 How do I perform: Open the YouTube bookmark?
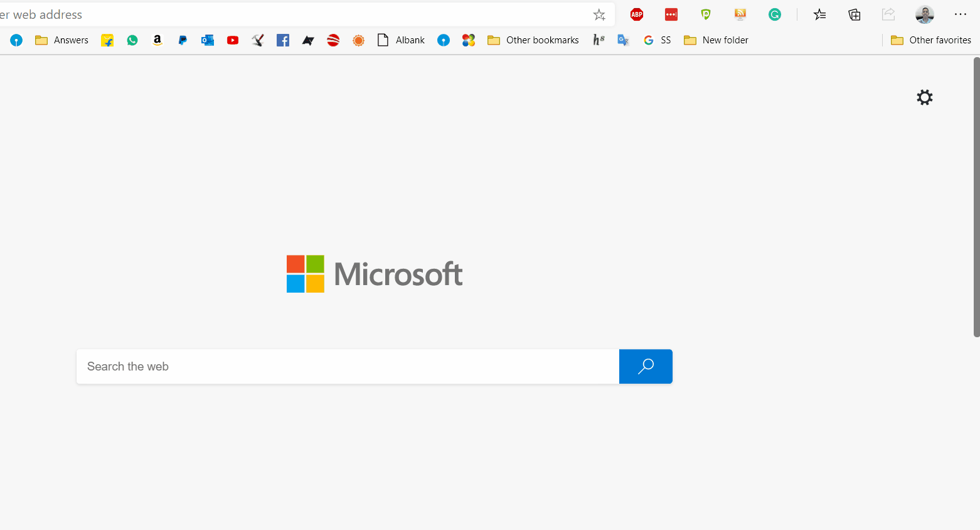point(233,40)
